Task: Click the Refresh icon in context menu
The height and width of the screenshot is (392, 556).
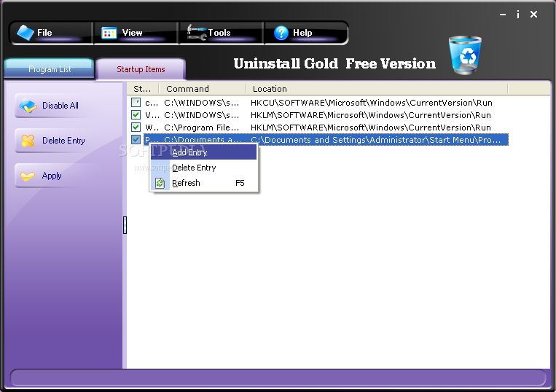Action: pos(160,183)
